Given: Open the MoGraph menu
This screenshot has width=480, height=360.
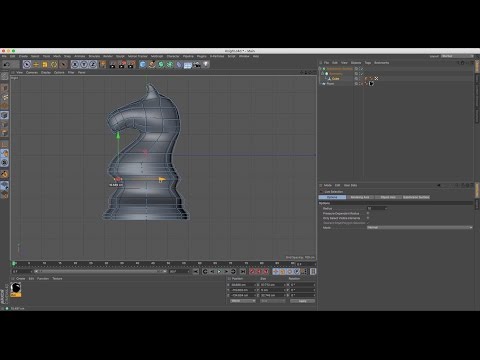Looking at the screenshot, I should (x=157, y=56).
